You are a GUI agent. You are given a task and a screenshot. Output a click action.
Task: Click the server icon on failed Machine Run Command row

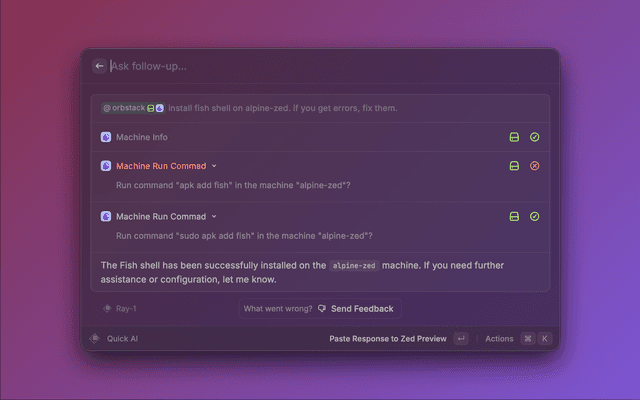514,166
